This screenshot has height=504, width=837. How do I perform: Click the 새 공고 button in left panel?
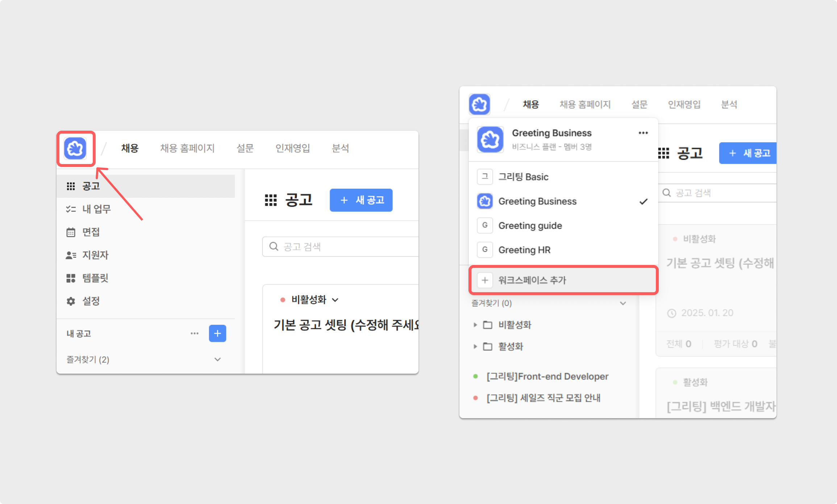(x=361, y=200)
